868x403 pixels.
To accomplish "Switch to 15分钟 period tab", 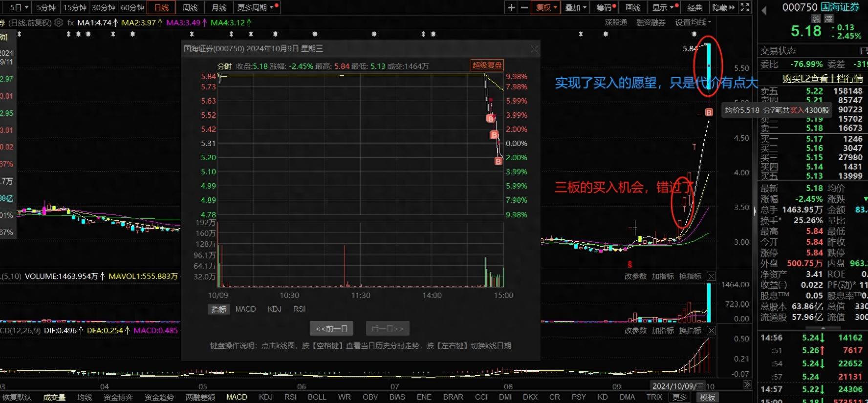I will [x=75, y=7].
